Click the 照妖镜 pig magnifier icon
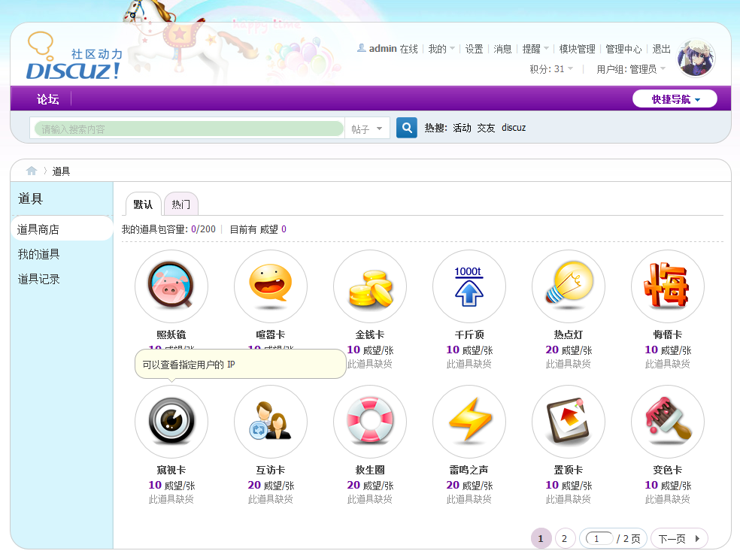 point(171,286)
